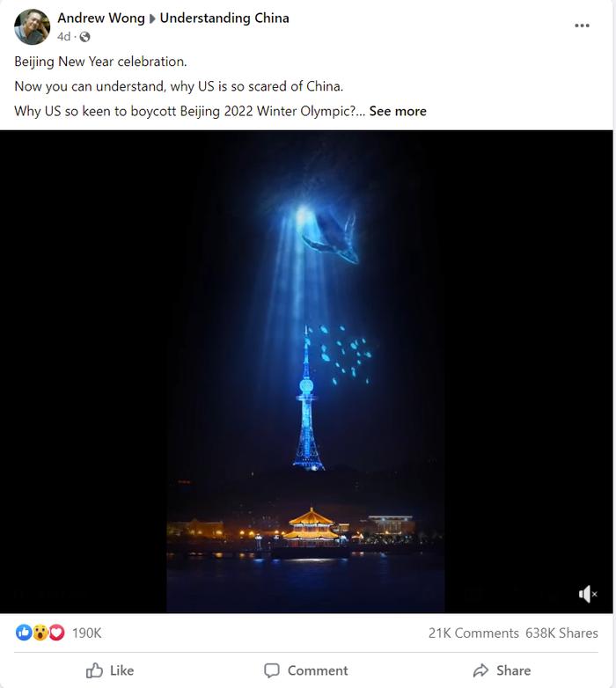Click the blue thumbs-up reaction icon
Viewport: 616px width, 688px height.
coord(24,633)
